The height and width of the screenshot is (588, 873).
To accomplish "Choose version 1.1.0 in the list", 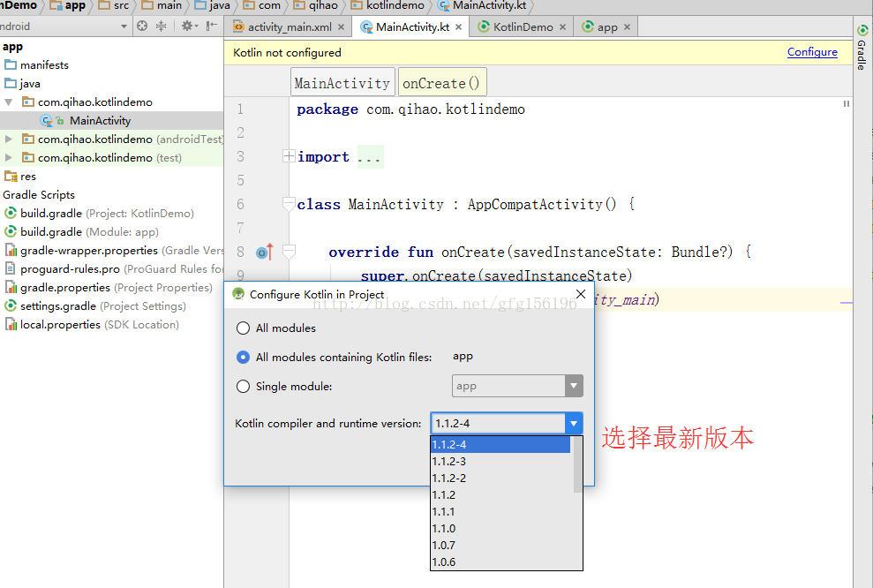I will pyautogui.click(x=500, y=528).
